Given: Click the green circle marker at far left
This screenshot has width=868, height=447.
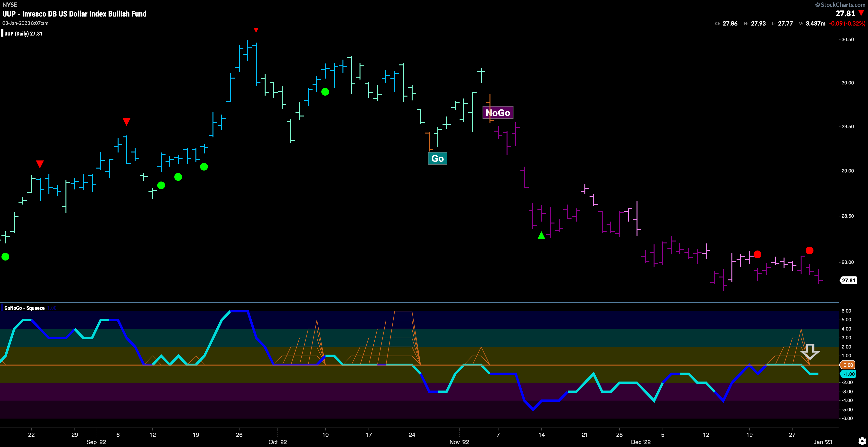Looking at the screenshot, I should pyautogui.click(x=5, y=257).
